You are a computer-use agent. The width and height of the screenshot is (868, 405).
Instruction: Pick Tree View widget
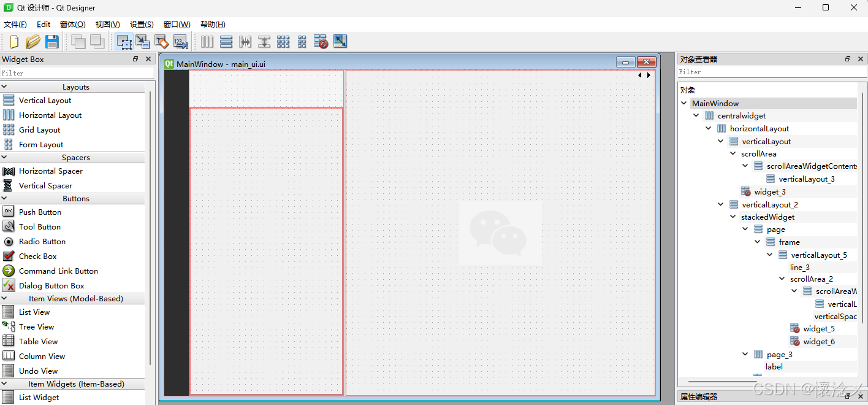pos(37,326)
